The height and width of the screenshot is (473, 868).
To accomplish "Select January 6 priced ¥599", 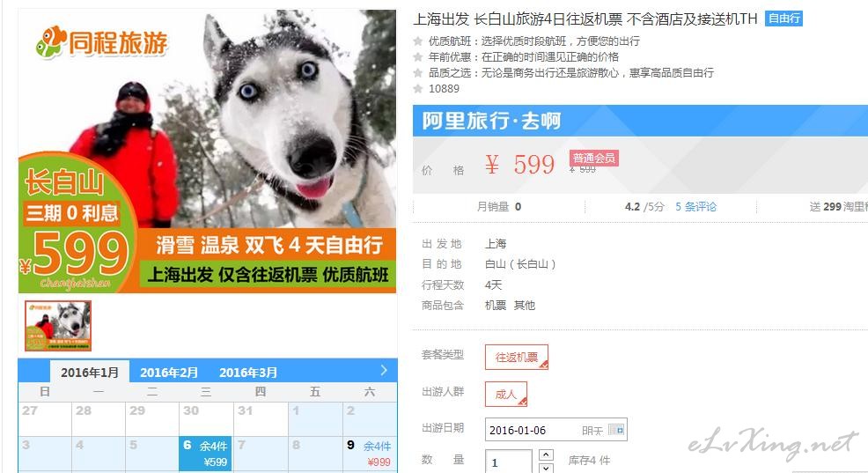I will click(207, 454).
